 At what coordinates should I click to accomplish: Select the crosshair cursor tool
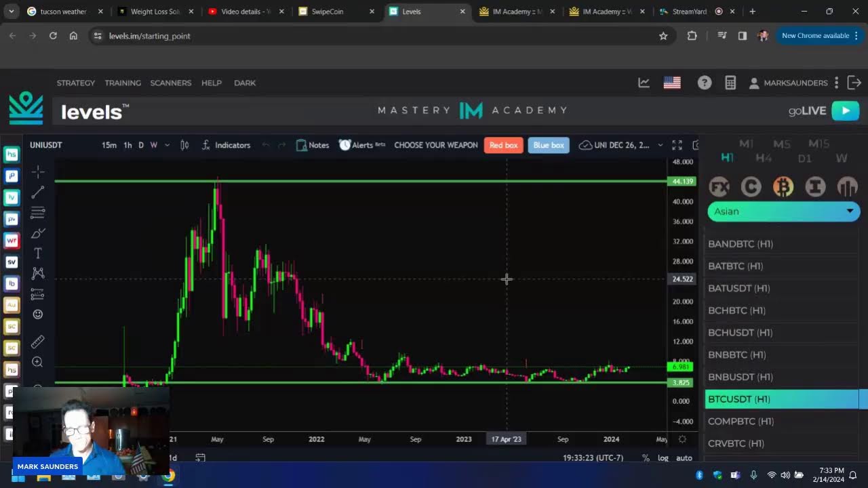point(38,171)
